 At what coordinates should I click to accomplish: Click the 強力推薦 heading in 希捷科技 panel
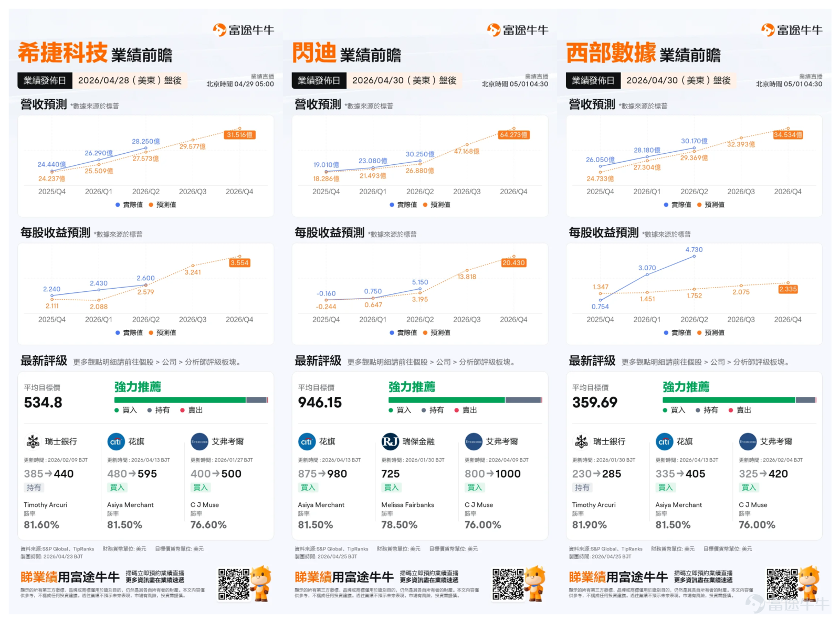tap(138, 387)
